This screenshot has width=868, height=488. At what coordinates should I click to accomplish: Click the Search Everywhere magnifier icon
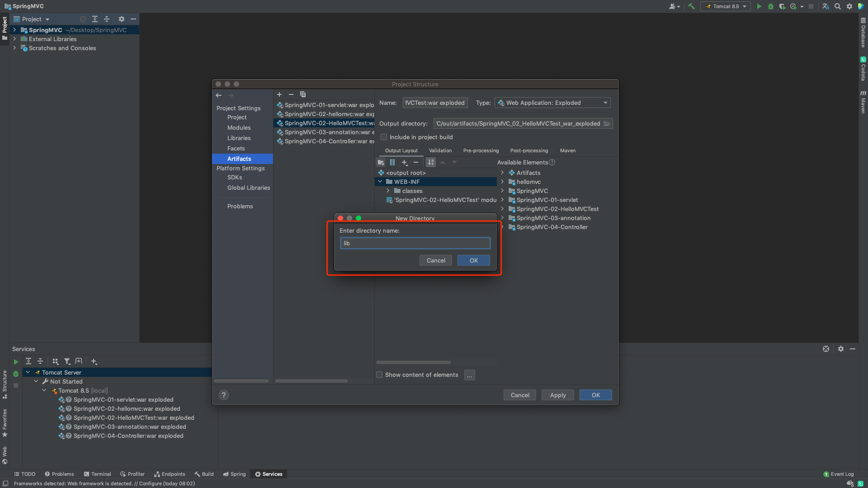coord(838,6)
